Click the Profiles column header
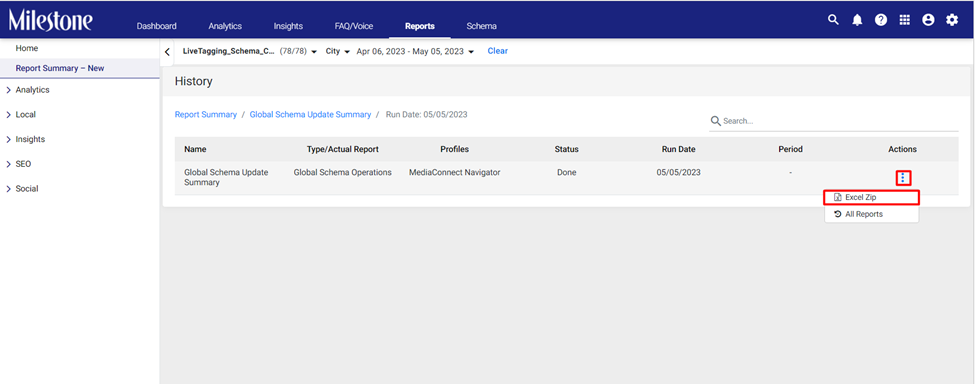Screen dimensions: 975x384 coord(455,149)
